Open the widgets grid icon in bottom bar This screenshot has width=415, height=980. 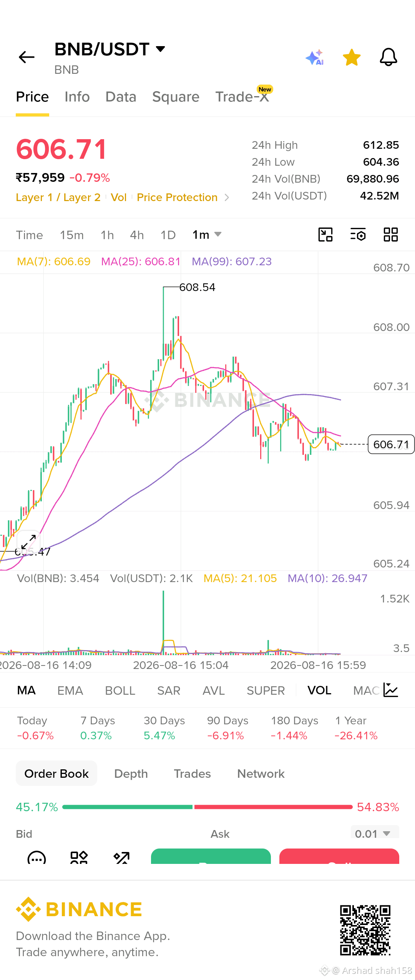[x=79, y=857]
